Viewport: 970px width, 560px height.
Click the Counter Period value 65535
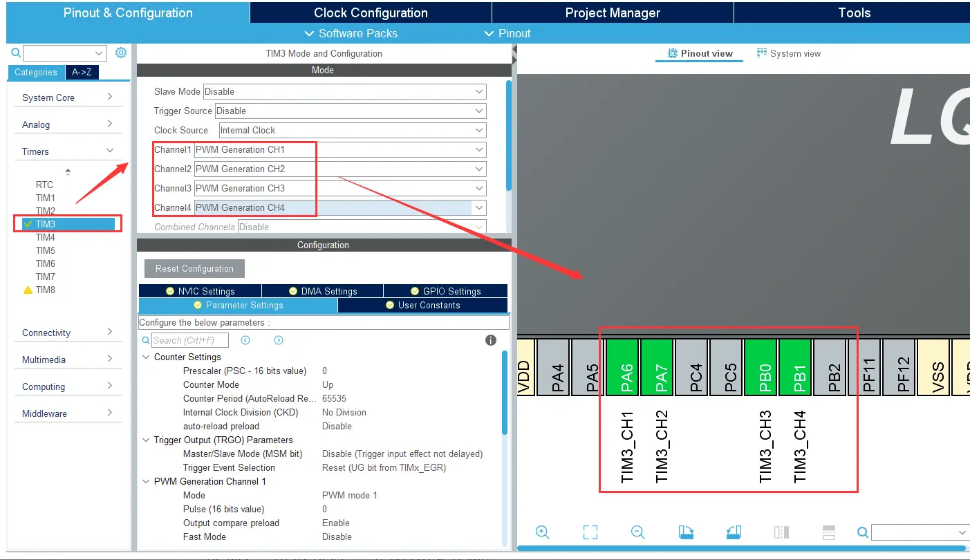coord(334,398)
